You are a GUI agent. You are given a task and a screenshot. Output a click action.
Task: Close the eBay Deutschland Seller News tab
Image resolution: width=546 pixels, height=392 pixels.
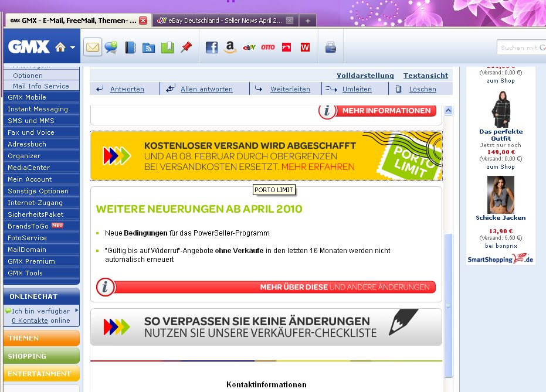(x=290, y=21)
